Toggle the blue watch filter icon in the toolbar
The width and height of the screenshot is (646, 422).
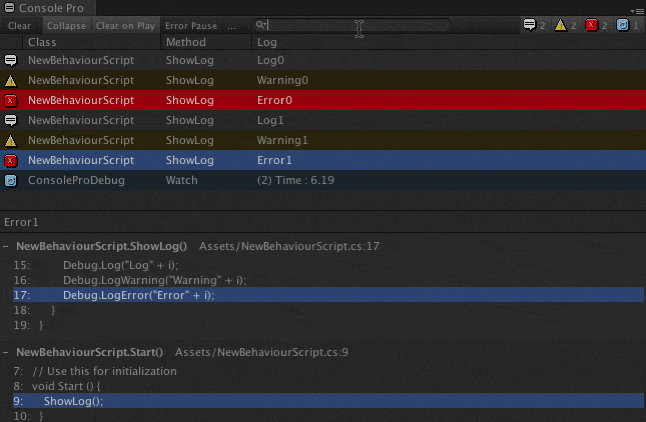(623, 25)
